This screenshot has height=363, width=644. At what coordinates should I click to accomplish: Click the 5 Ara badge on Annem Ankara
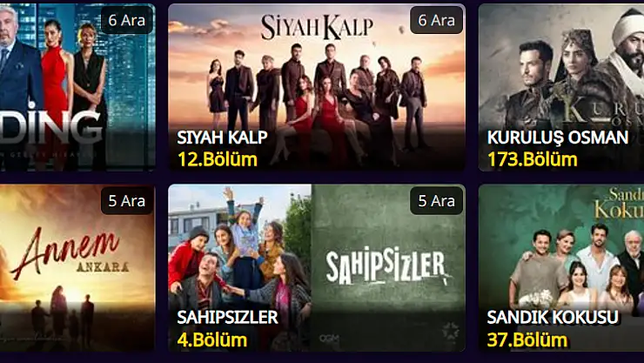(127, 201)
